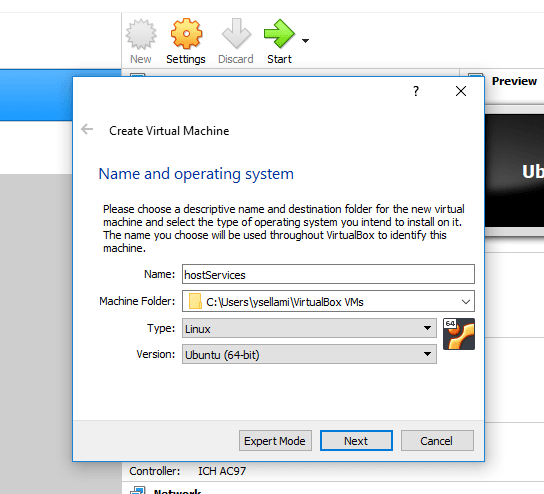Click the Discard down-arrow icon

pyautogui.click(x=236, y=34)
